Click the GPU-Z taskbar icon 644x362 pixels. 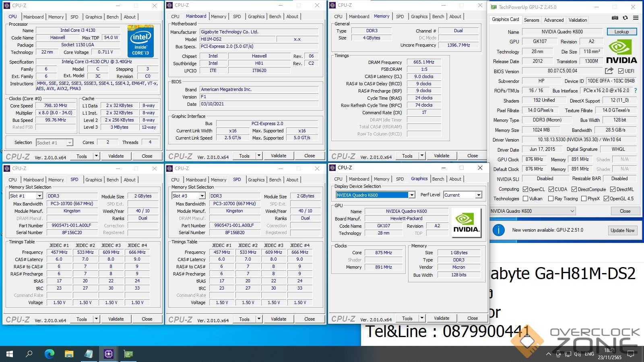click(128, 354)
